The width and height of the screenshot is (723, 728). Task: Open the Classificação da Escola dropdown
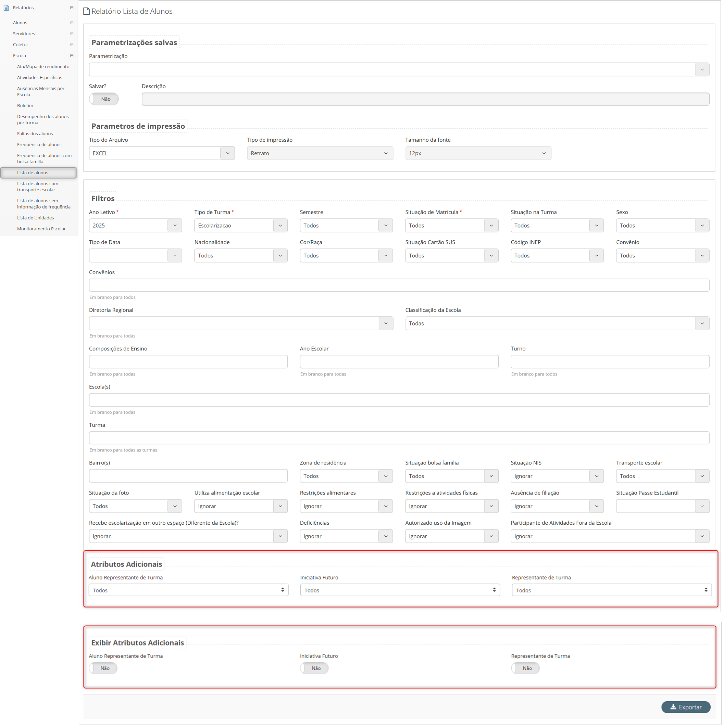558,323
